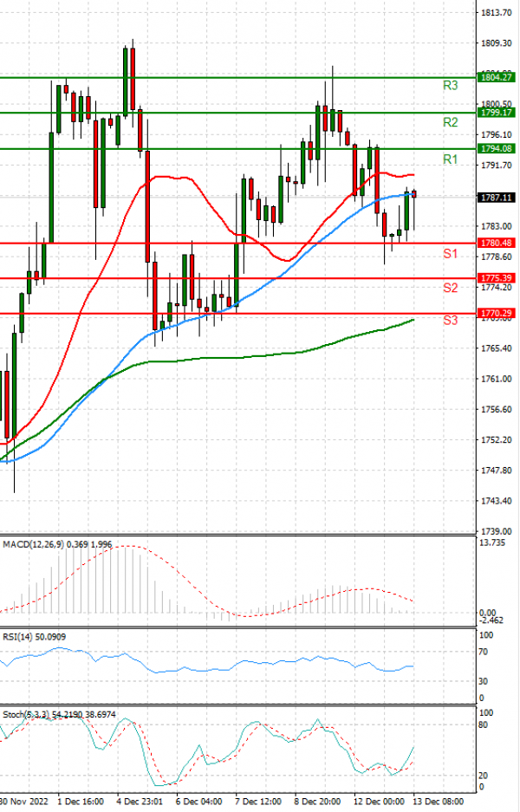The width and height of the screenshot is (520, 812).
Task: Click the 13 Dec 08:00 time label
Action: [x=439, y=802]
